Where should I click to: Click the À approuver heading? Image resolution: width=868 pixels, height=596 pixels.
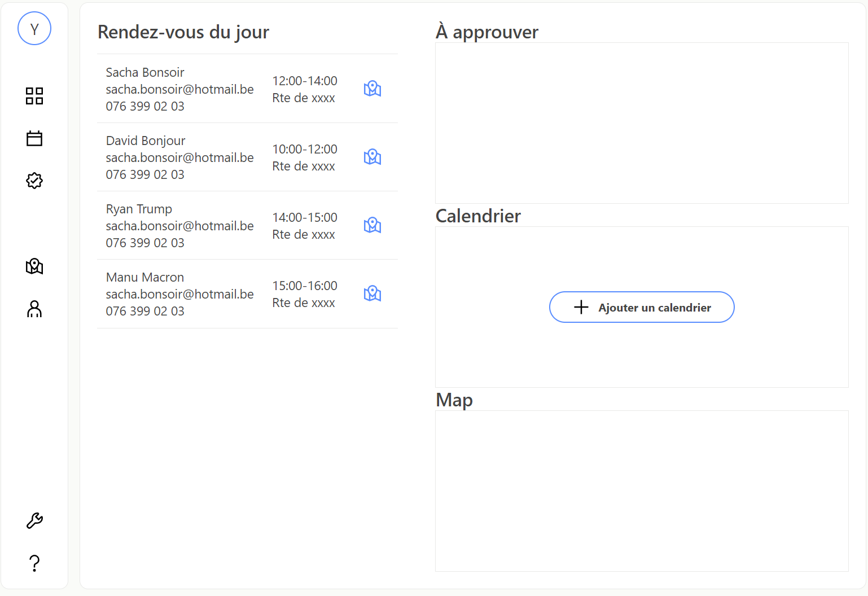pos(487,32)
